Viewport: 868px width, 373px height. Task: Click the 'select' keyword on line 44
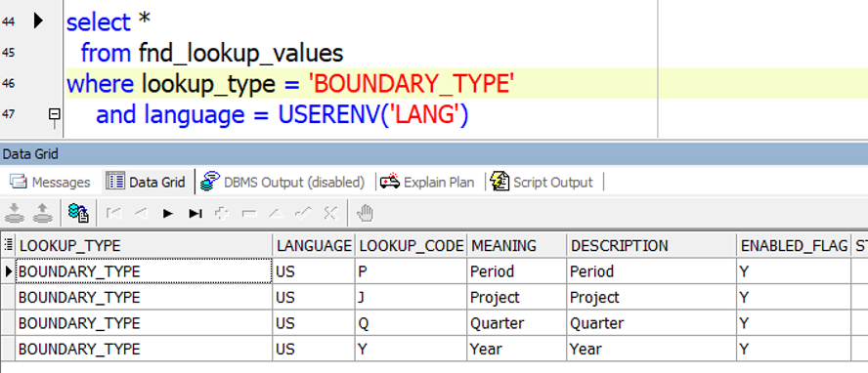click(99, 22)
